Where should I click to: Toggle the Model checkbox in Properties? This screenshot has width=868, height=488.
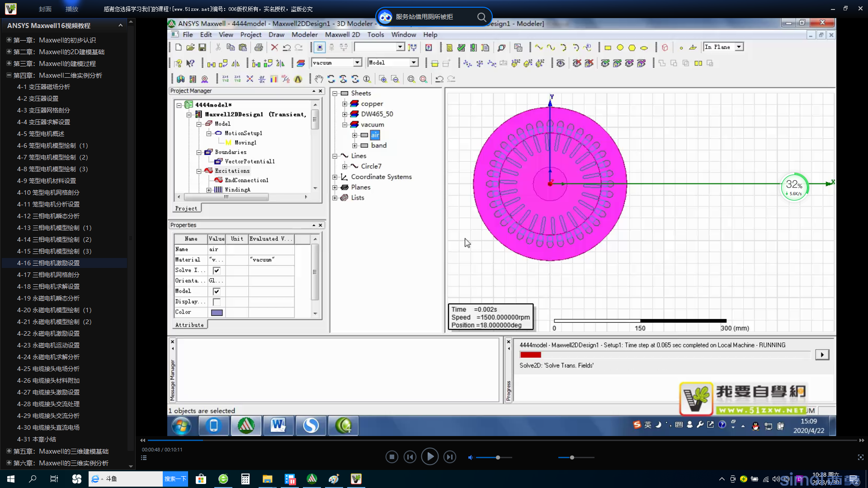[217, 291]
